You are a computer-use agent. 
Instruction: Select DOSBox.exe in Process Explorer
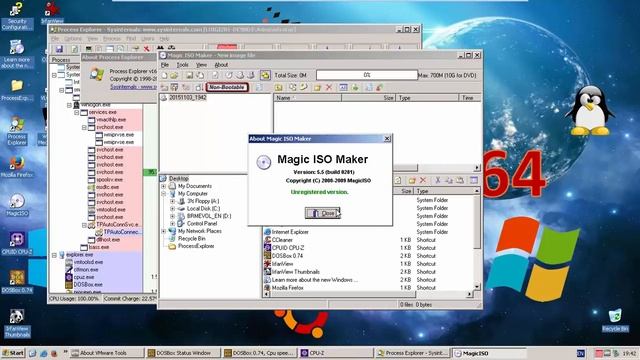point(88,284)
